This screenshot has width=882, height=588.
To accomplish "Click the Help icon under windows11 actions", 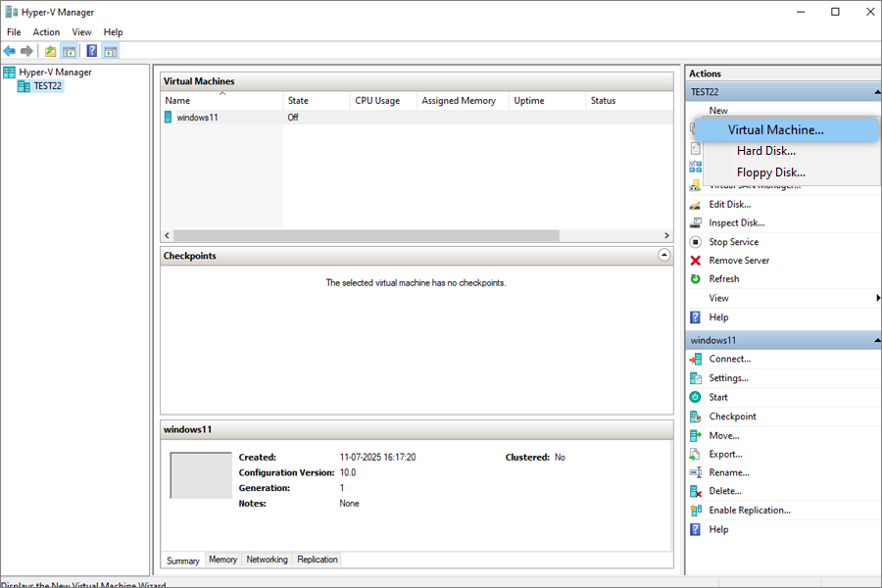I will [696, 529].
